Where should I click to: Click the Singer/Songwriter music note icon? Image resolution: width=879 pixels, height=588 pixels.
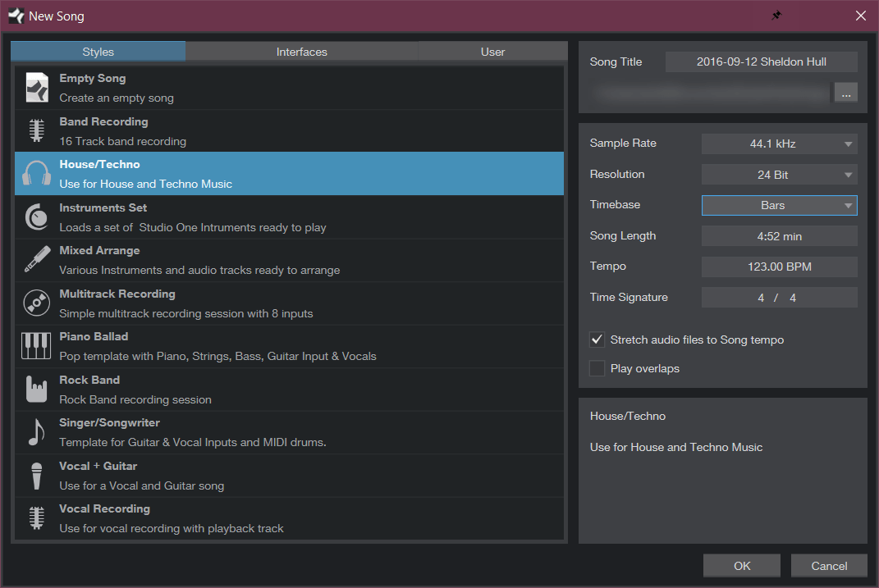pyautogui.click(x=36, y=432)
